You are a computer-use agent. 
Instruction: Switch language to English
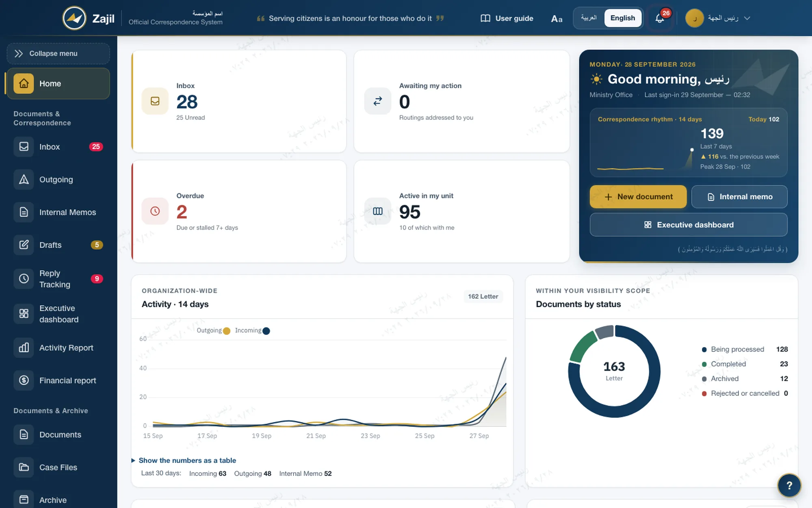point(622,18)
